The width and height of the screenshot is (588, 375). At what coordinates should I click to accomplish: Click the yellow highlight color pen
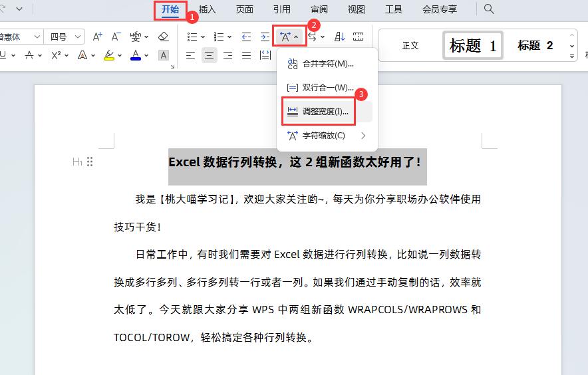[109, 55]
